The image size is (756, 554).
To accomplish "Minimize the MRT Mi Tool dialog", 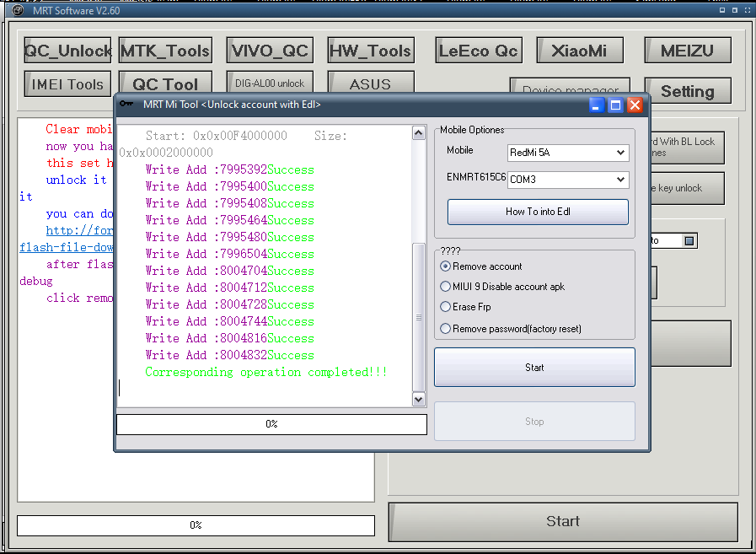I will (x=597, y=105).
